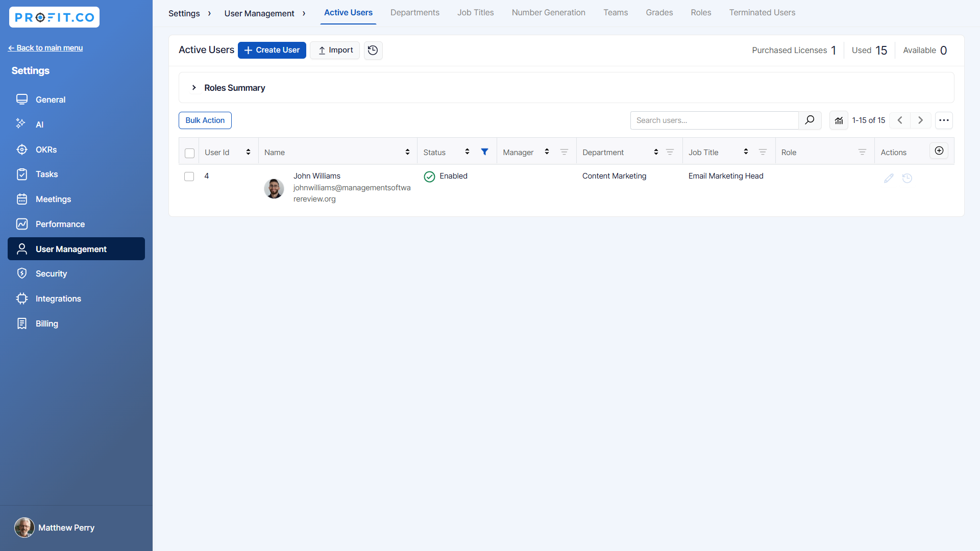Open the analytics chart icon near pagination
This screenshot has width=980, height=551.
click(x=839, y=120)
